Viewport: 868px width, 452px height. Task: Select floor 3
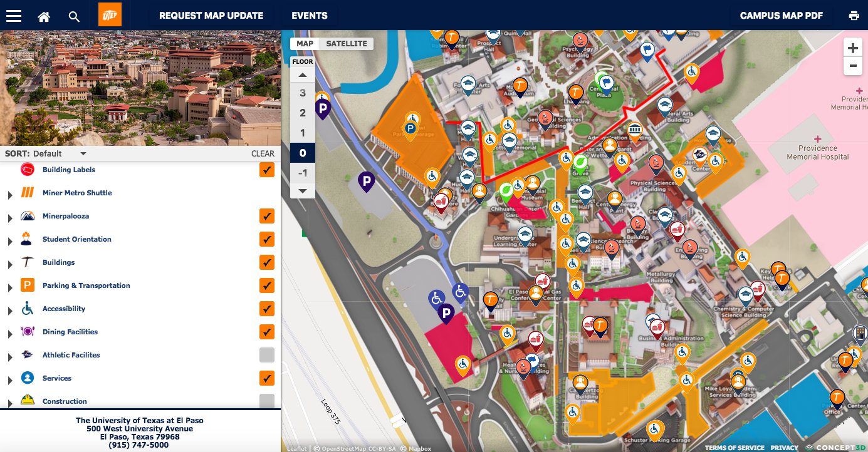click(303, 93)
